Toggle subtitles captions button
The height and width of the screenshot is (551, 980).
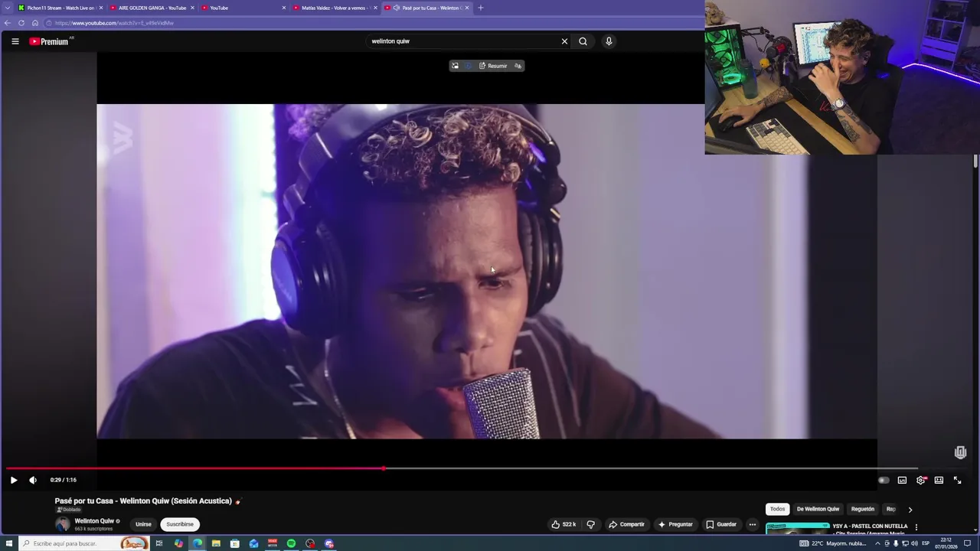coord(902,480)
